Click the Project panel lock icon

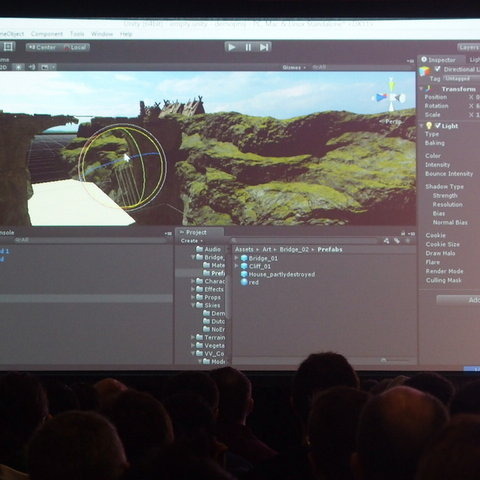pyautogui.click(x=403, y=233)
